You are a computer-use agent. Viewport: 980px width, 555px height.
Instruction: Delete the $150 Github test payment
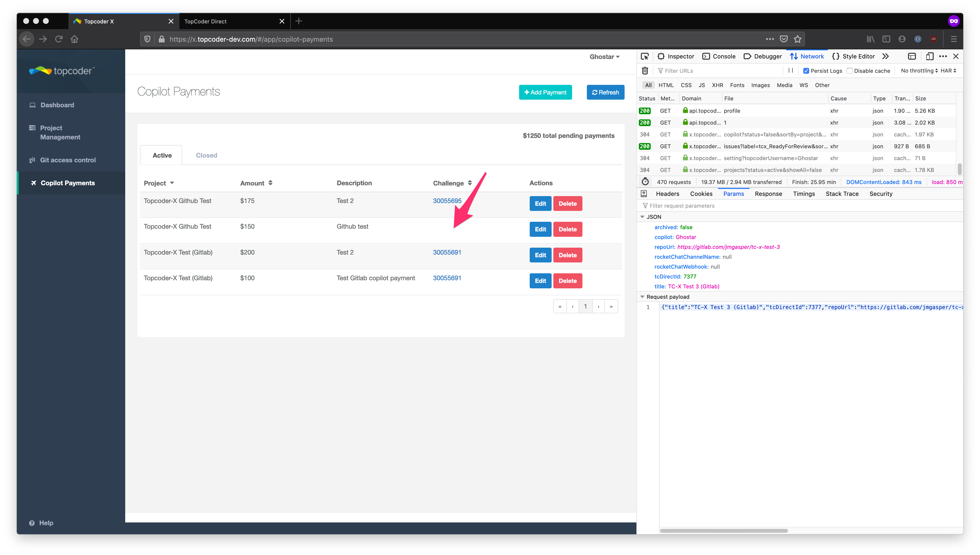click(567, 229)
